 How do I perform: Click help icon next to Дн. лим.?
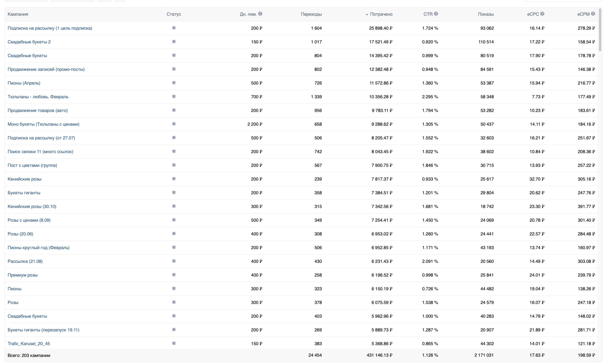coord(260,14)
